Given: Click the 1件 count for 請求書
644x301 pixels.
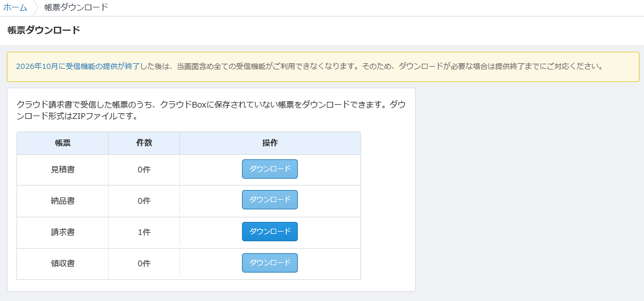Looking at the screenshot, I should coord(144,232).
